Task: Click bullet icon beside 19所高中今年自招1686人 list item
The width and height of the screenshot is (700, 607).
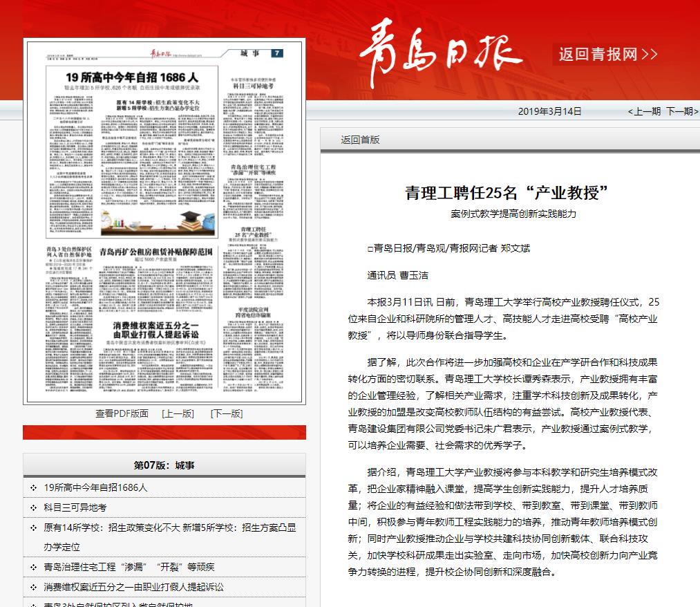Action: pyautogui.click(x=33, y=487)
